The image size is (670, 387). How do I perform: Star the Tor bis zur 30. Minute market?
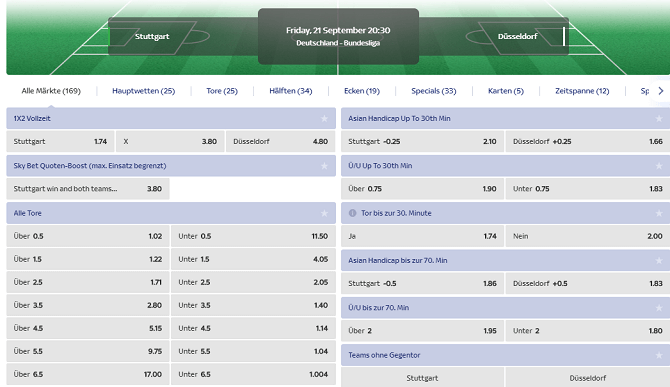[x=659, y=213]
